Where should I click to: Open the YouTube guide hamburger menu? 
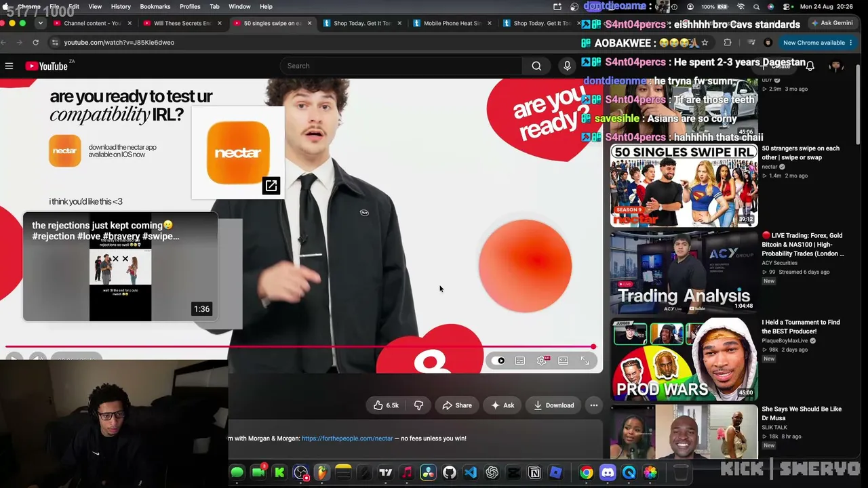click(9, 66)
